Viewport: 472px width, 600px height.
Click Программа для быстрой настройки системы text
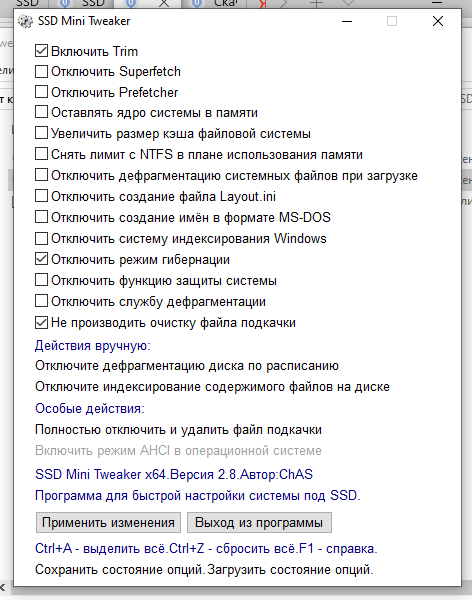[198, 496]
